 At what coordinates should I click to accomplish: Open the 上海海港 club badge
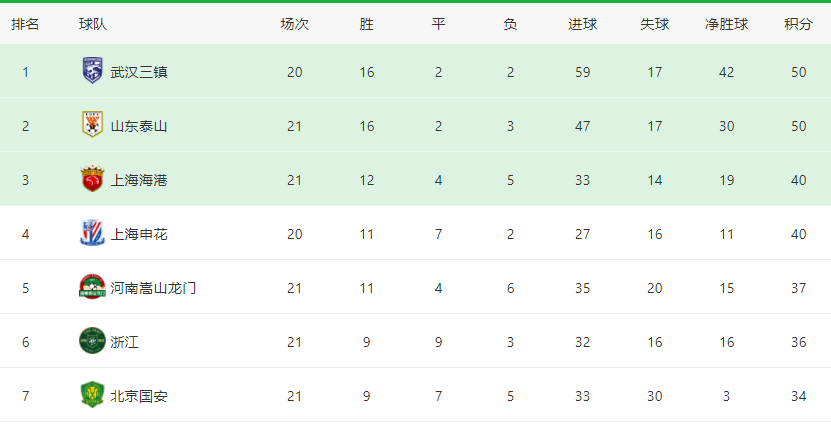click(92, 179)
